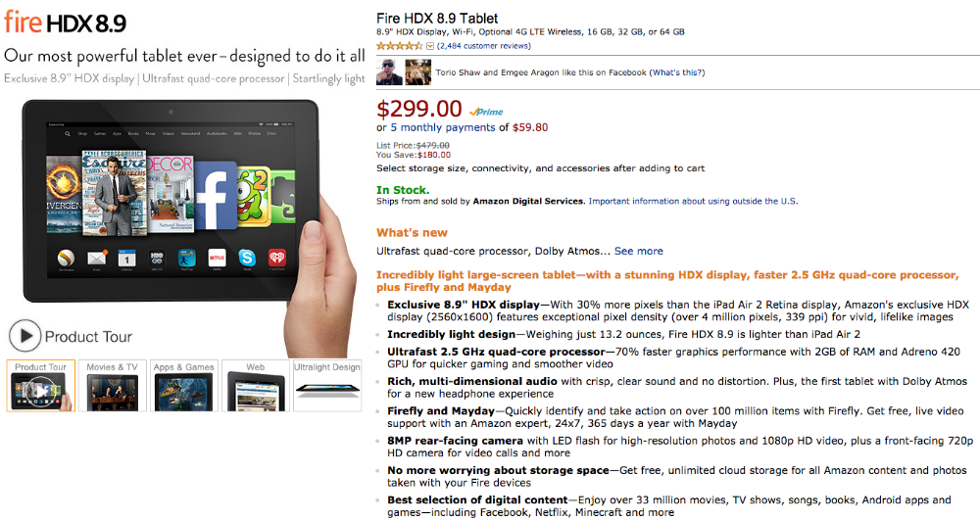View the Ultralight Design thumbnail
980x521 pixels.
[327, 386]
